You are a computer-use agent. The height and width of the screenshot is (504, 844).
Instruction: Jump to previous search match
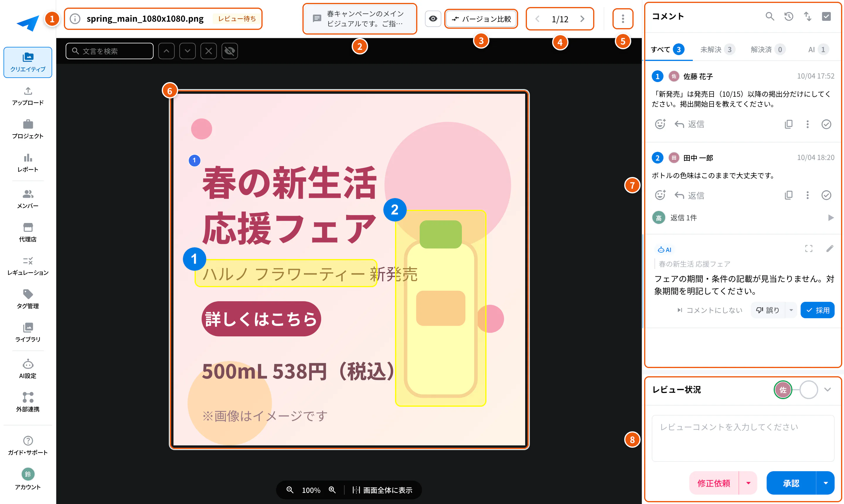pyautogui.click(x=166, y=51)
